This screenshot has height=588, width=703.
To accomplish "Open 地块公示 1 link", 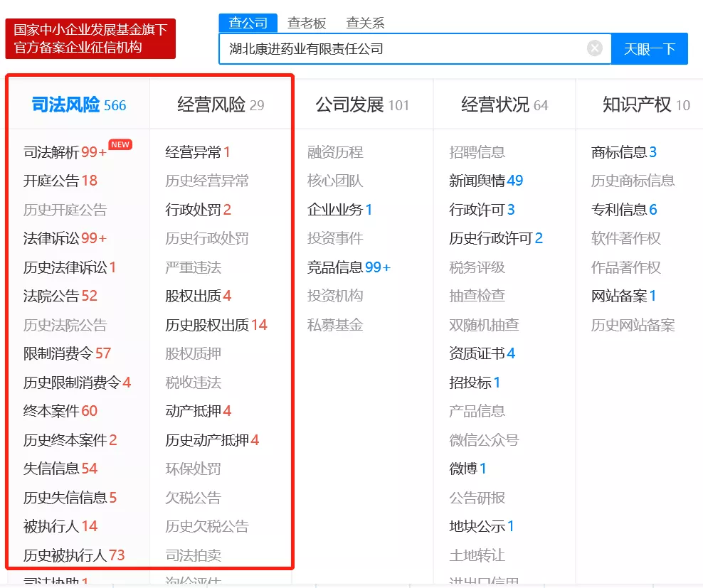I will tap(482, 526).
